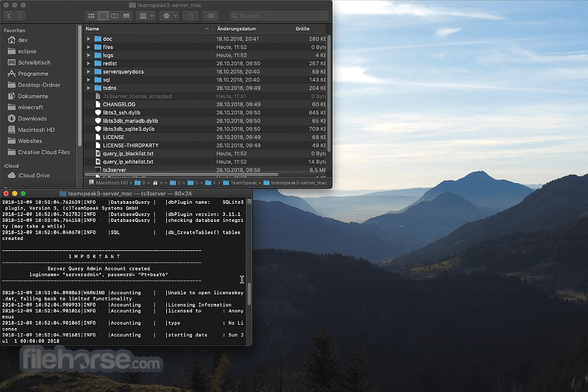
Task: Sort by Name column header
Action: [147, 29]
